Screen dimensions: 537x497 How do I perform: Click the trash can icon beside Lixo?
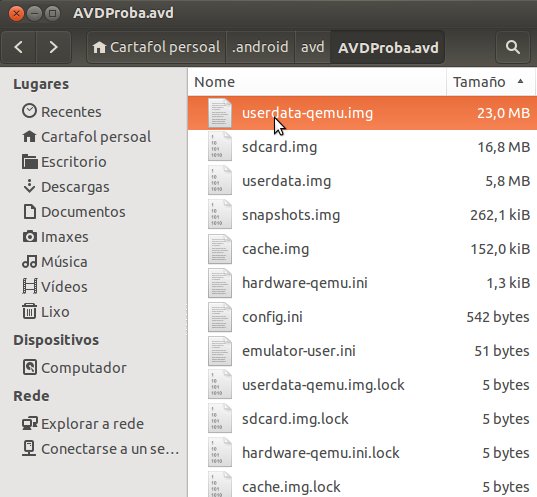29,311
